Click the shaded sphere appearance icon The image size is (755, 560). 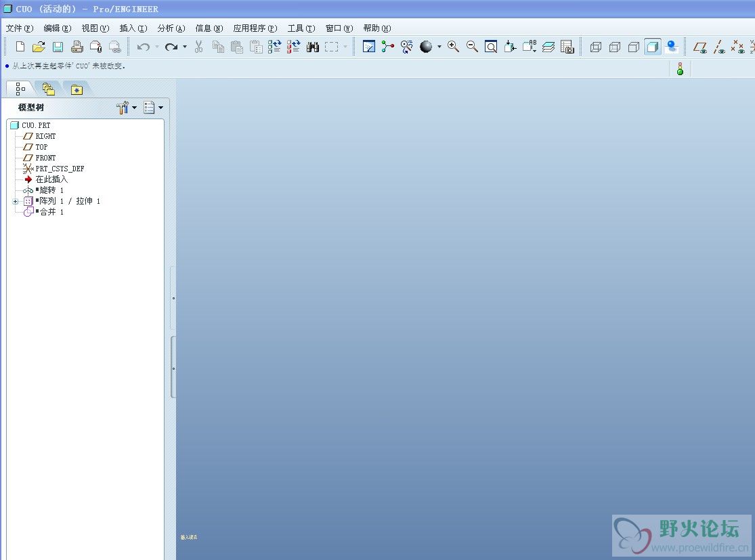click(x=426, y=47)
